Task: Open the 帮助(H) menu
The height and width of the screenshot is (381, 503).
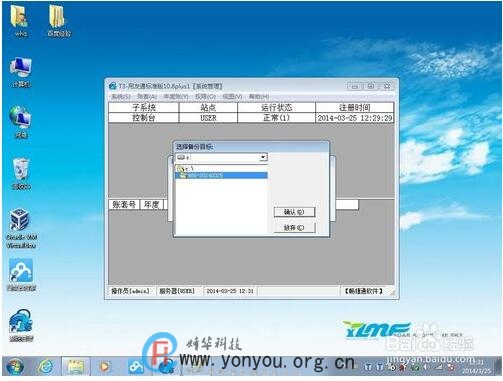Action: pos(259,97)
